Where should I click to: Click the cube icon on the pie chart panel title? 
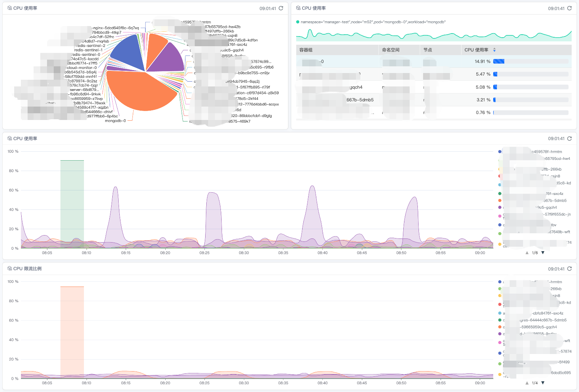(10, 8)
